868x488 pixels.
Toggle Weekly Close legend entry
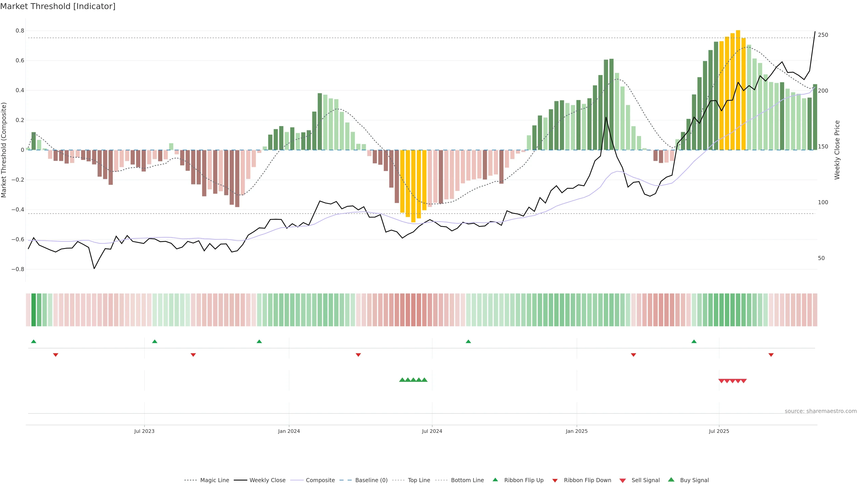[267, 480]
